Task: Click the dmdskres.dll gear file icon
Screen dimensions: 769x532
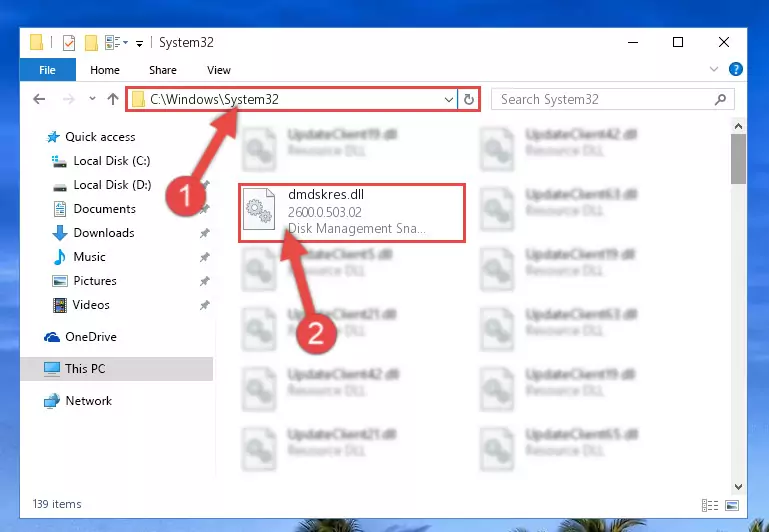Action: [x=259, y=209]
